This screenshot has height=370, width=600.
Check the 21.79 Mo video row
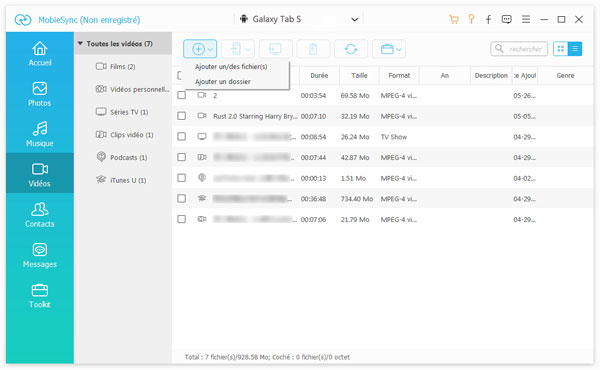182,219
